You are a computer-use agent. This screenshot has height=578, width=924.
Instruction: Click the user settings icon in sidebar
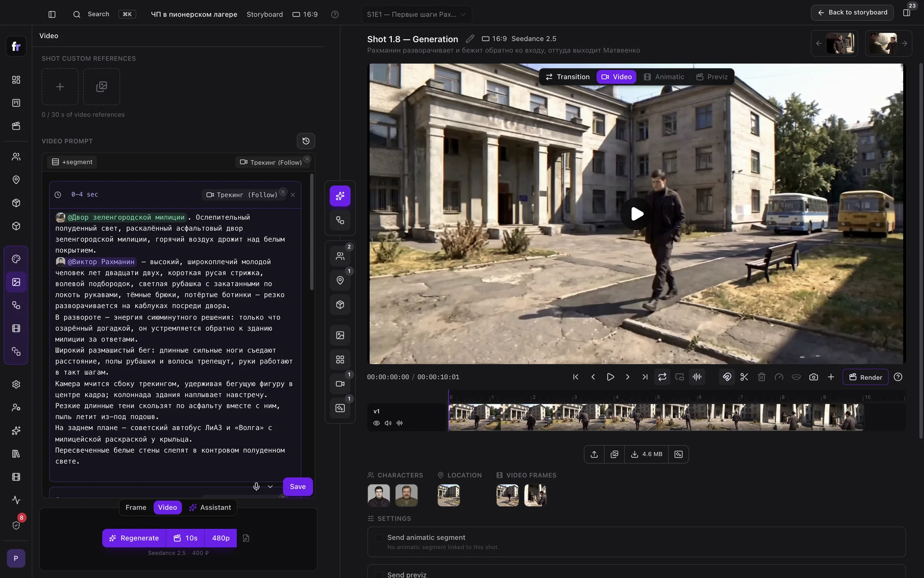tap(16, 407)
